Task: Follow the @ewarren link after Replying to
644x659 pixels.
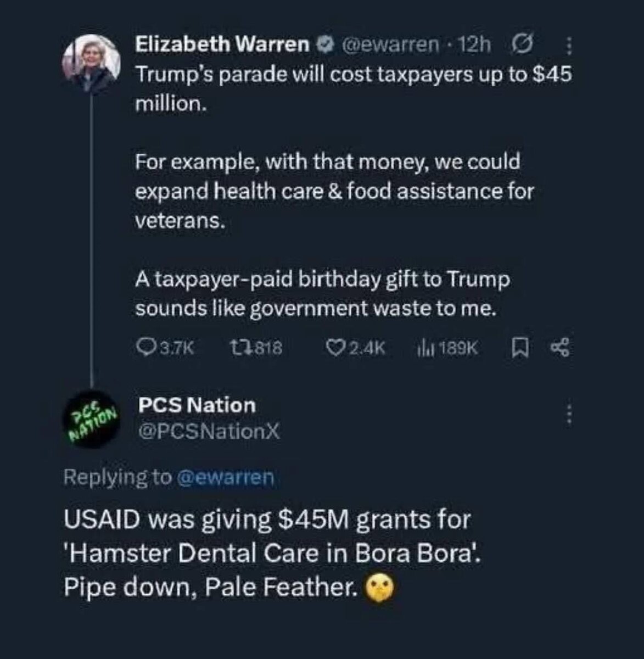Action: (x=226, y=478)
